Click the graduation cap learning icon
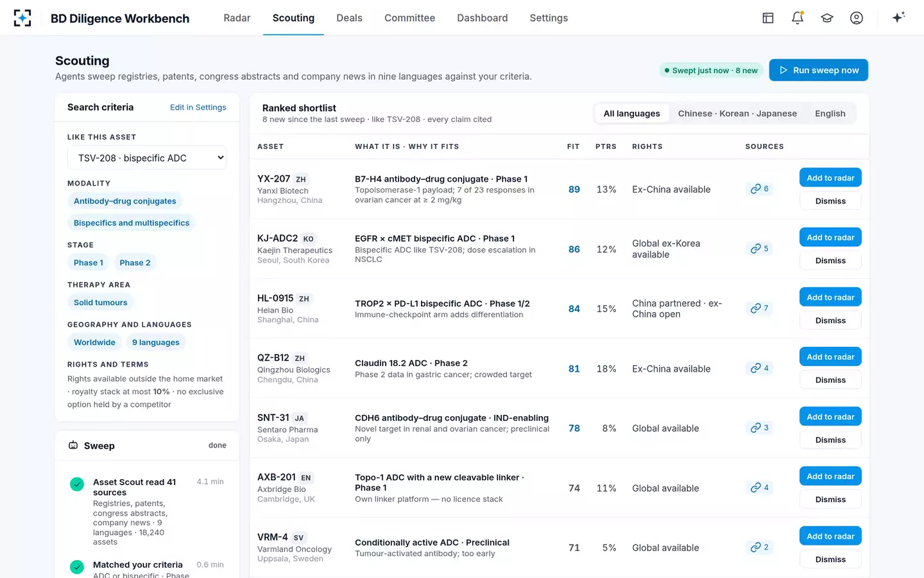 coord(827,18)
